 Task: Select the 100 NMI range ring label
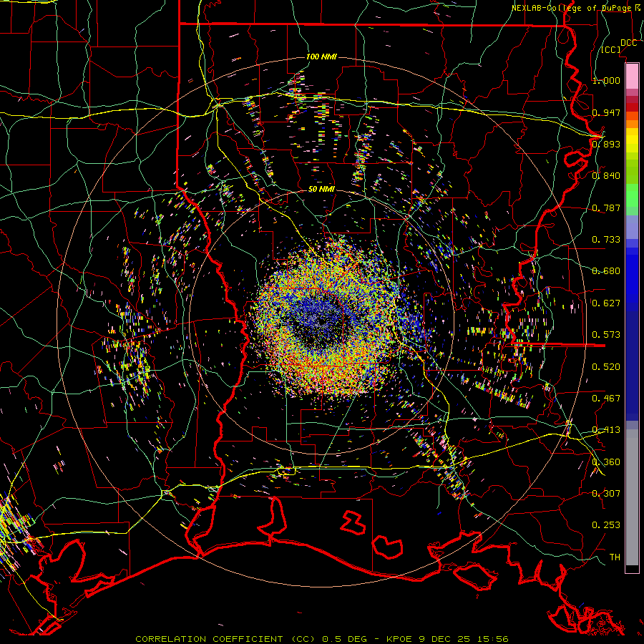[x=321, y=57]
